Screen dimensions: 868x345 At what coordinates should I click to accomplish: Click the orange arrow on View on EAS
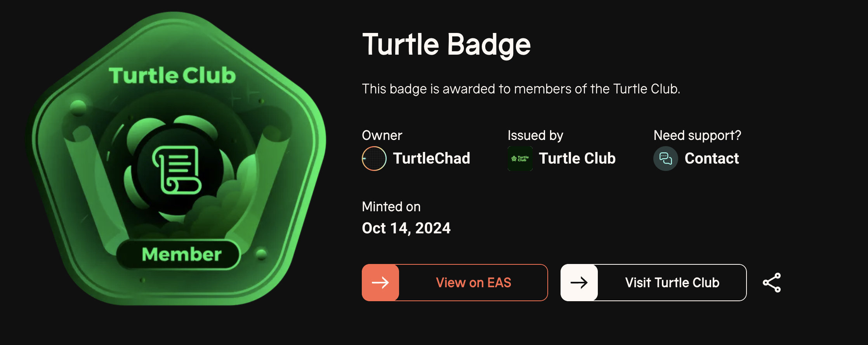coord(380,283)
